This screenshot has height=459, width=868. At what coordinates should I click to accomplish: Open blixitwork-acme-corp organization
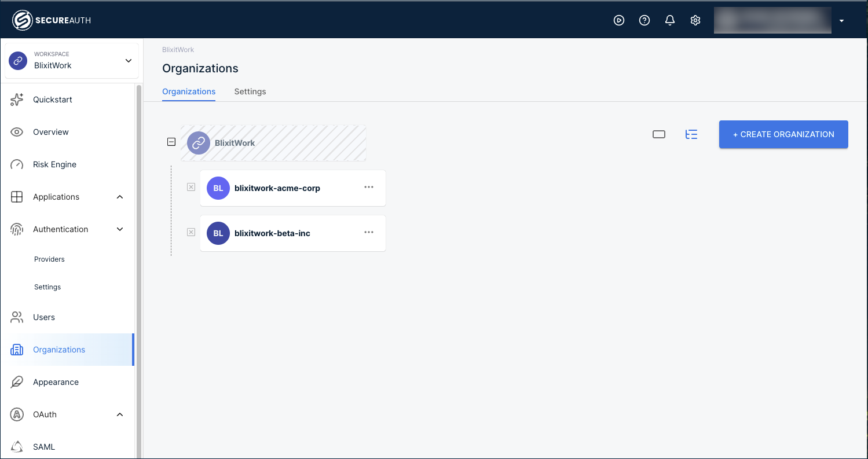point(293,188)
